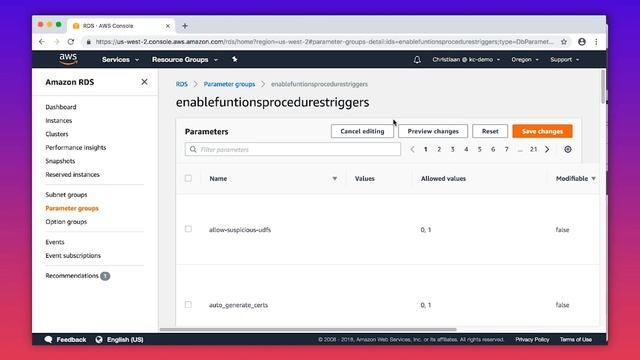This screenshot has height=360, width=640.
Task: Click the site security lock icon
Action: [89, 42]
